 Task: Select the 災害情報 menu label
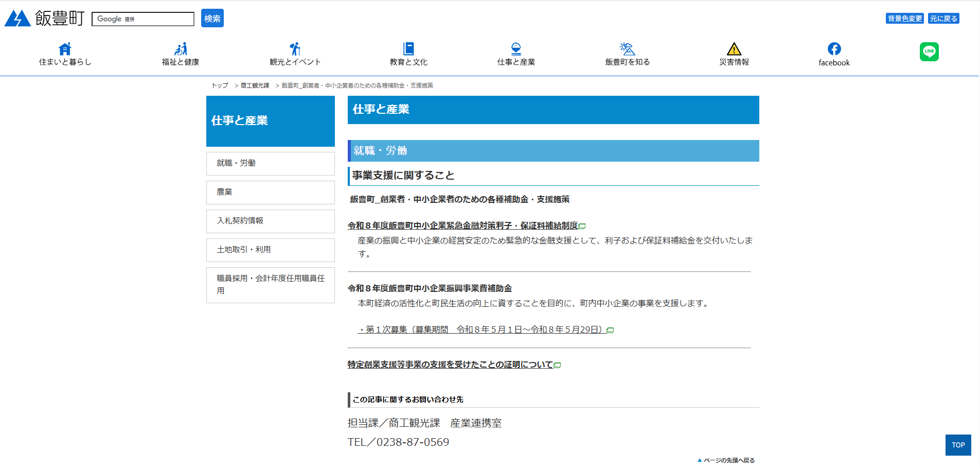coord(734,62)
